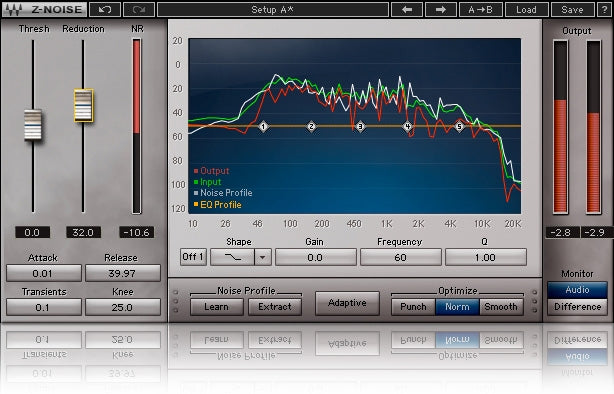Screen dimensions: 614x394
Task: Click the NR meter bar
Action: 136,126
